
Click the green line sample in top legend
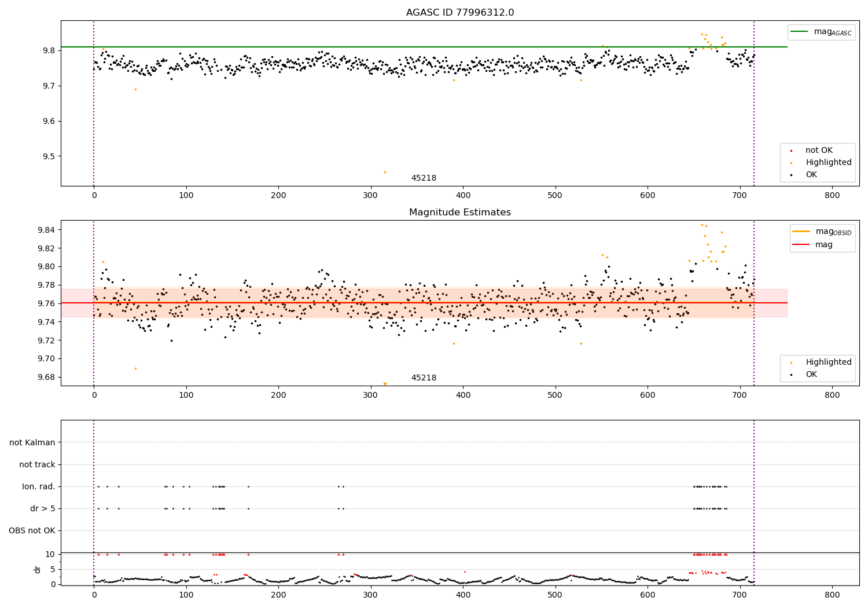tap(799, 32)
